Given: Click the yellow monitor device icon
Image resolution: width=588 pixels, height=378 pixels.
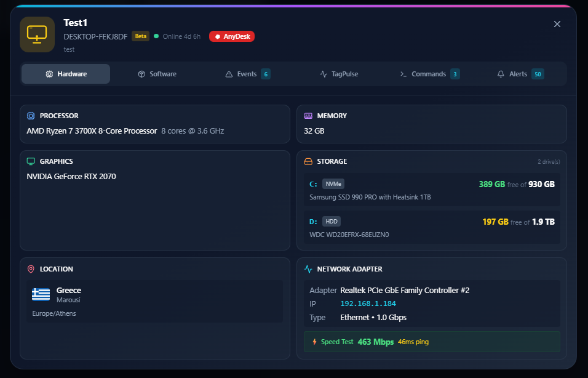Looking at the screenshot, I should pos(38,34).
